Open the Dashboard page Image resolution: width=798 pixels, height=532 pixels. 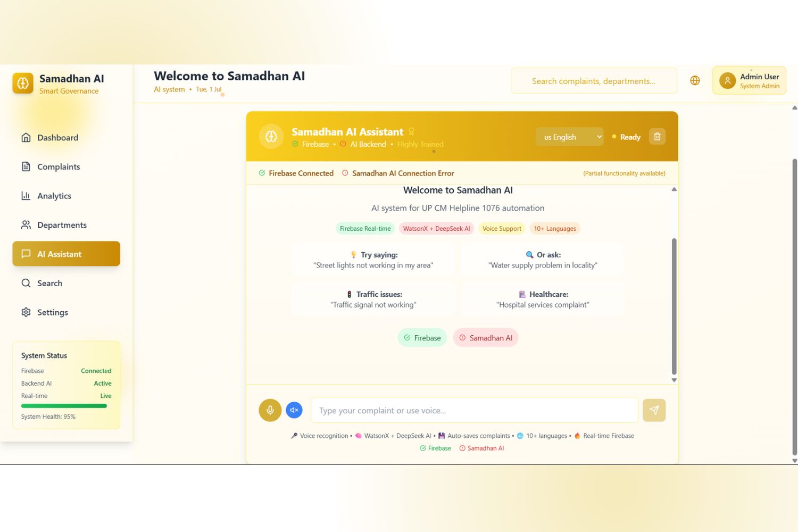pyautogui.click(x=66, y=138)
